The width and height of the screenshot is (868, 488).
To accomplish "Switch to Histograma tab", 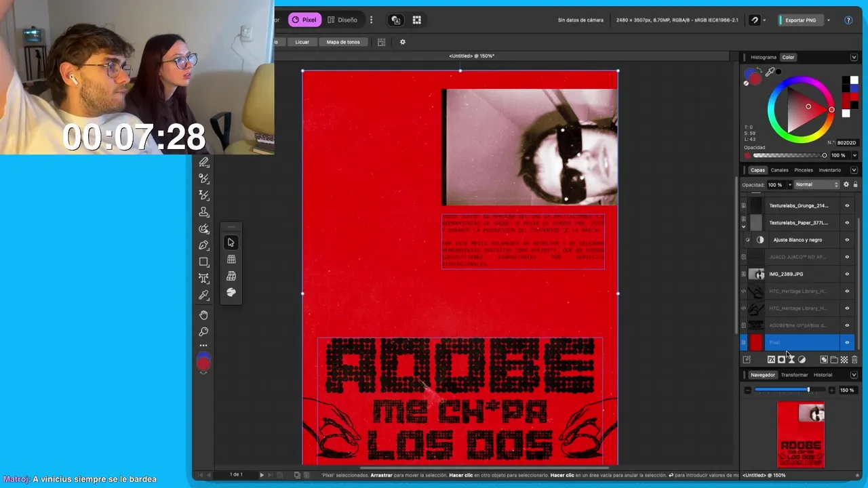I will (764, 57).
